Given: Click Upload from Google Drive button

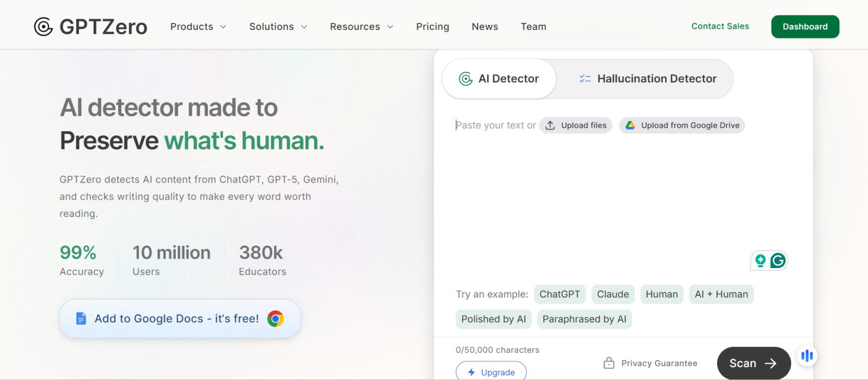Looking at the screenshot, I should [682, 126].
